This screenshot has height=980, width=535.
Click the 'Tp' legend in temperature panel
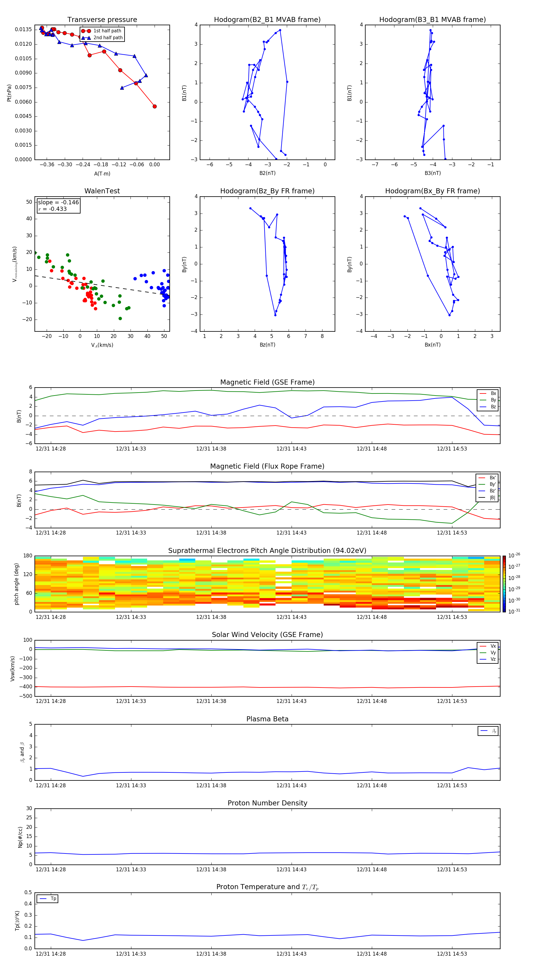(47, 899)
